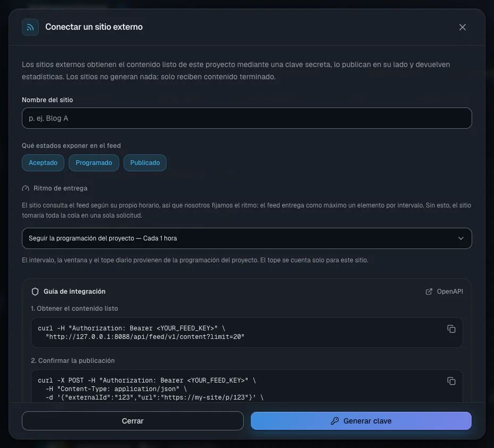Screen dimensions: 494x448
Task: Click the 'Guía de integración' heading
Action: coord(75,292)
